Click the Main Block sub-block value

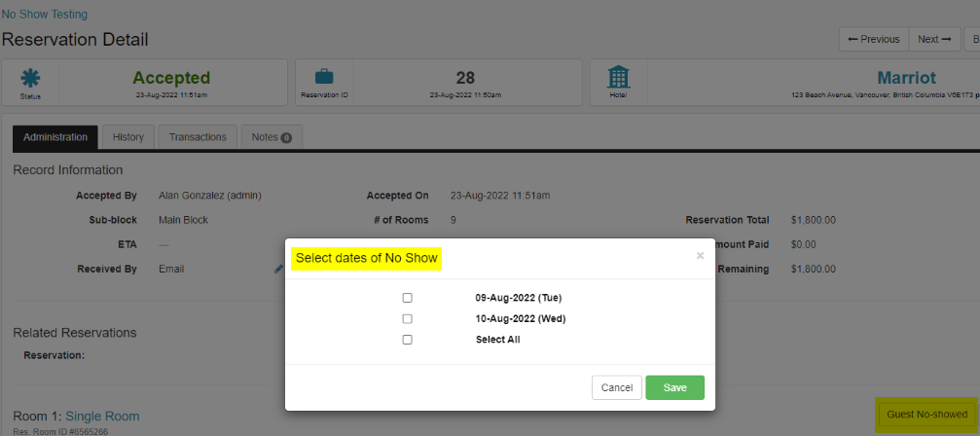(x=183, y=220)
